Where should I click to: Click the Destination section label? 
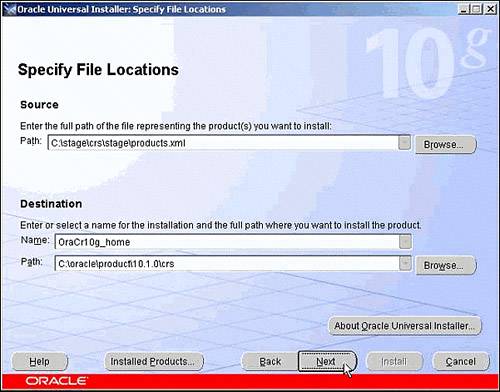coord(51,204)
